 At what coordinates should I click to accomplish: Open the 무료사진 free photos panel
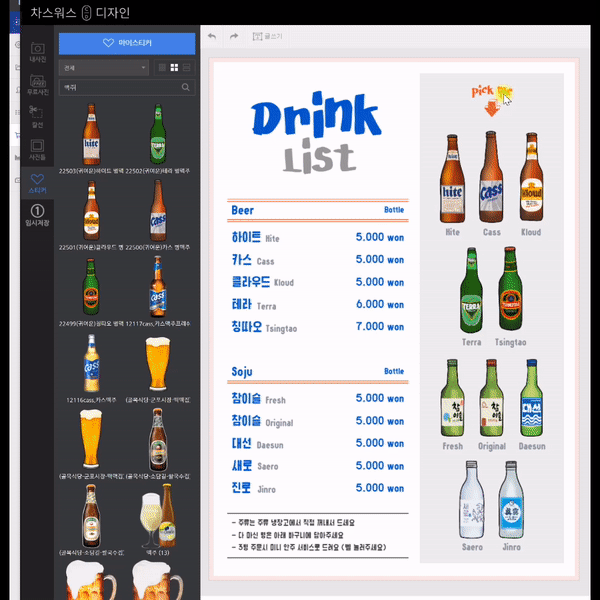pos(38,85)
